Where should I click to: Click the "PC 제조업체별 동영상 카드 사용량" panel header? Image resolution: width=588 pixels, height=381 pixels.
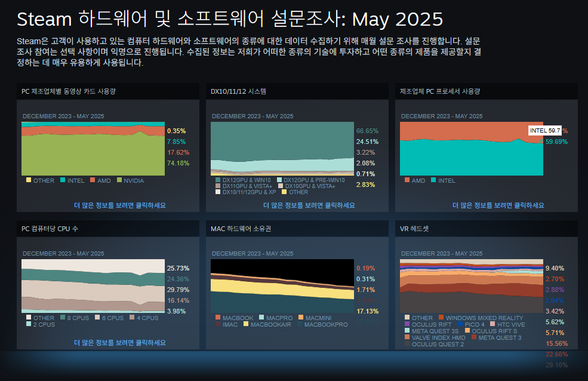[108, 91]
